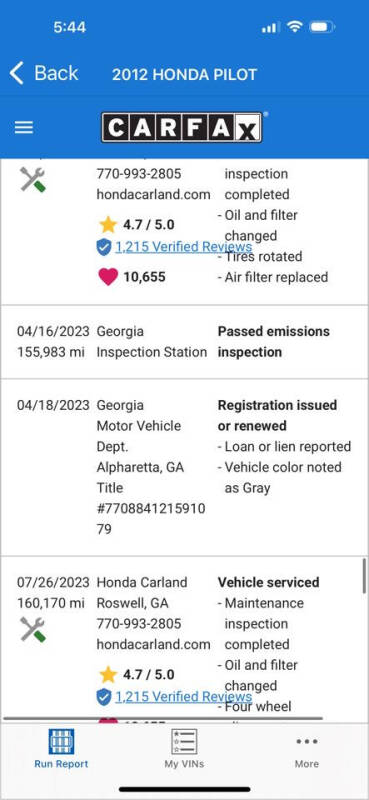Tap the wrench service icon for 07/26/2023
The image size is (369, 800).
point(33,629)
